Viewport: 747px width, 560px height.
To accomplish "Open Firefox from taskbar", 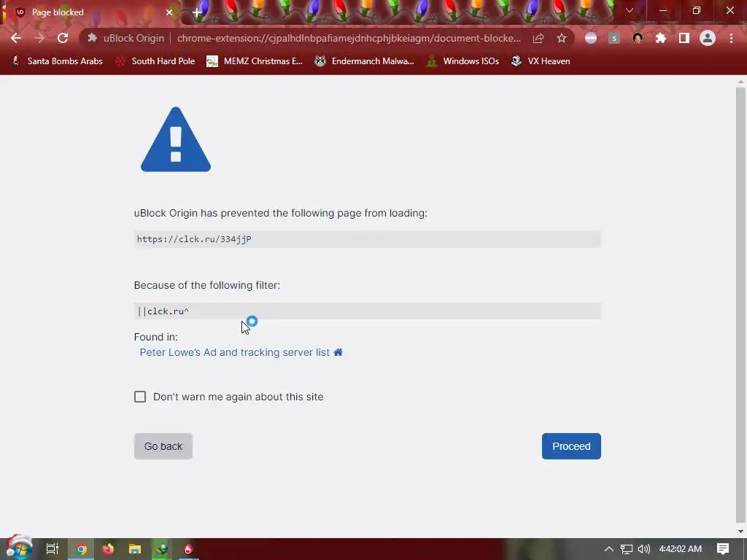I will tap(108, 549).
